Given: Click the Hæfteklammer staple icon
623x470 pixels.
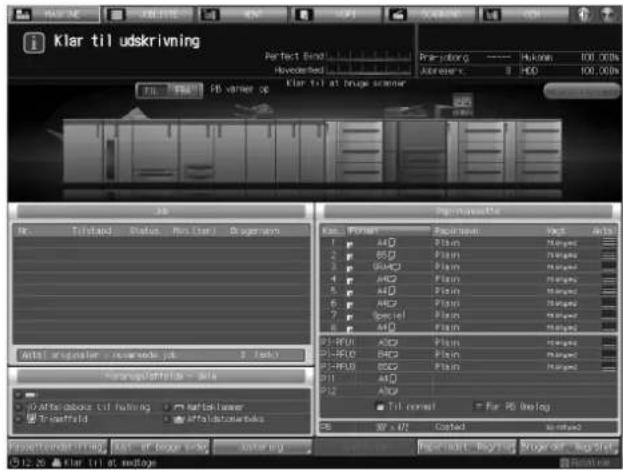Looking at the screenshot, I should (179, 407).
